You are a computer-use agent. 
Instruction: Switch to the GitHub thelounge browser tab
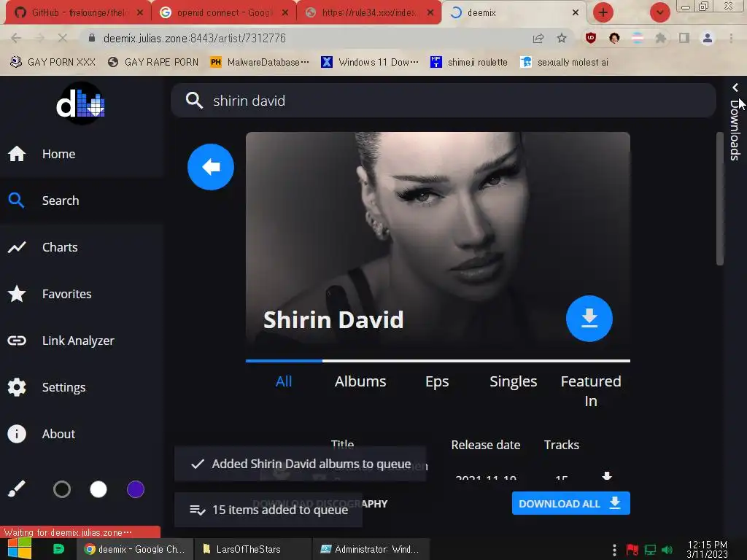tap(79, 12)
